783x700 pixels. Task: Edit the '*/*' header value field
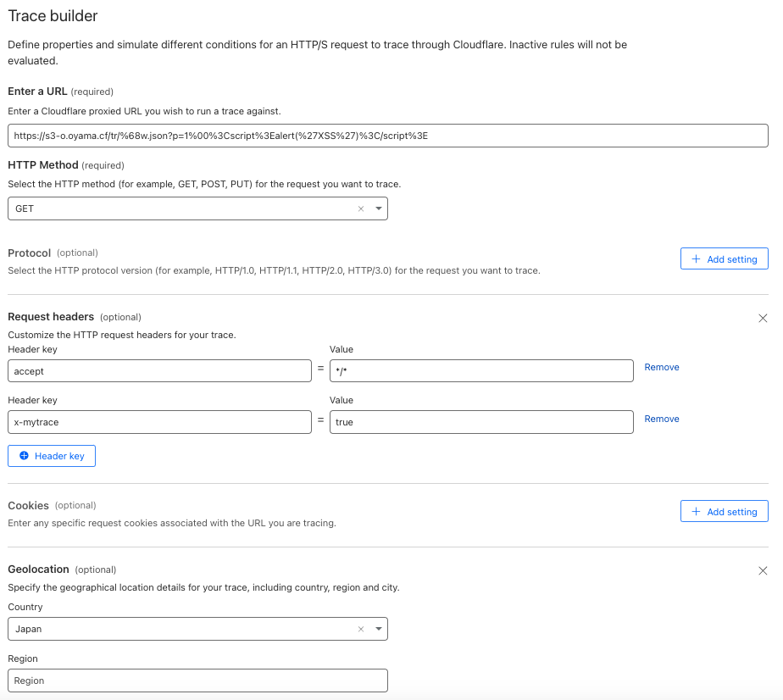coord(481,371)
